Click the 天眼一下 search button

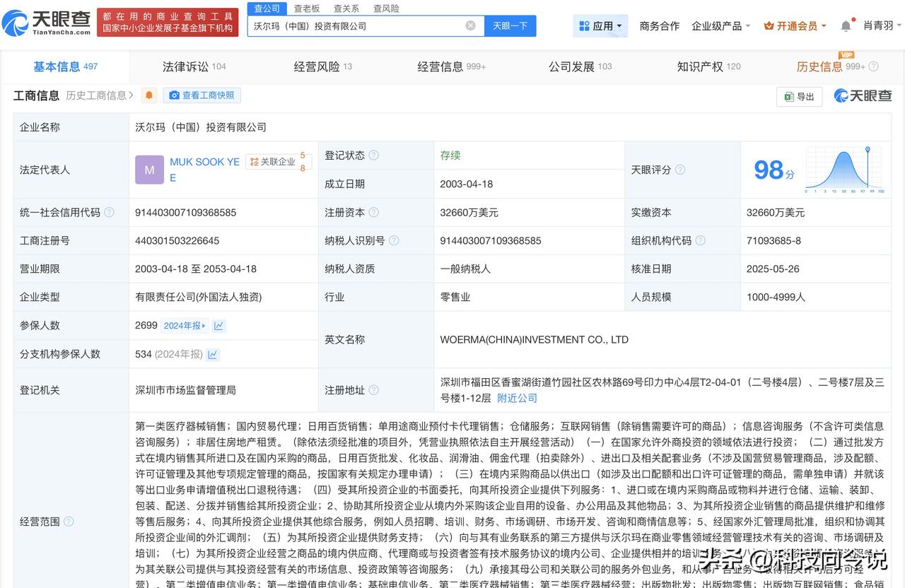pos(510,25)
